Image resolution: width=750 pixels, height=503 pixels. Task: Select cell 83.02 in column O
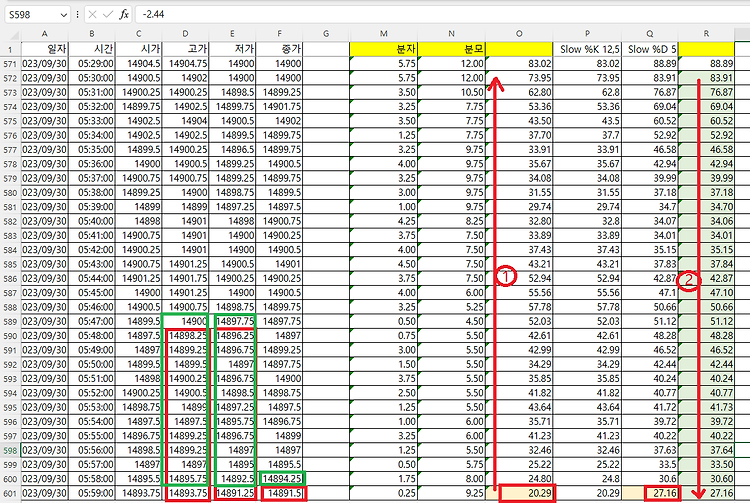[519, 64]
